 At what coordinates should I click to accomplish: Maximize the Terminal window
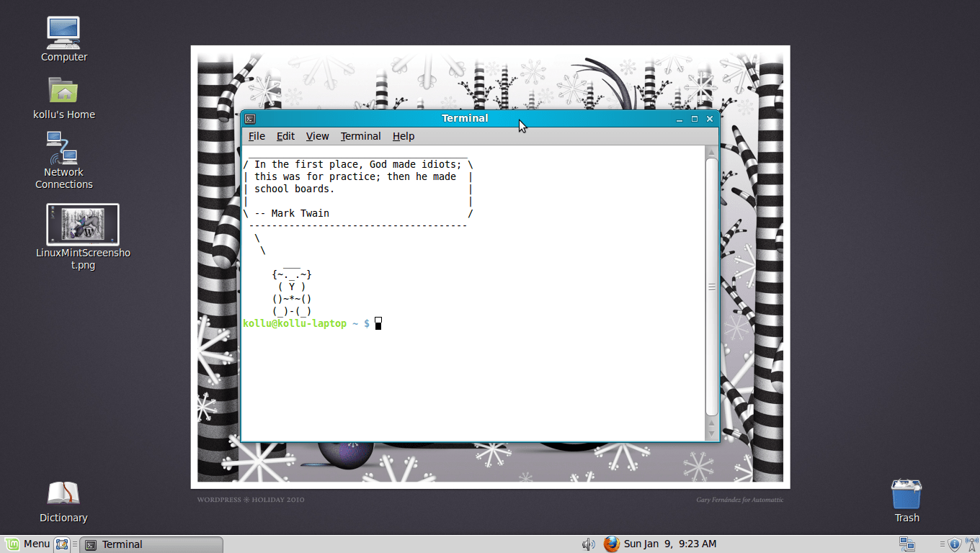695,119
